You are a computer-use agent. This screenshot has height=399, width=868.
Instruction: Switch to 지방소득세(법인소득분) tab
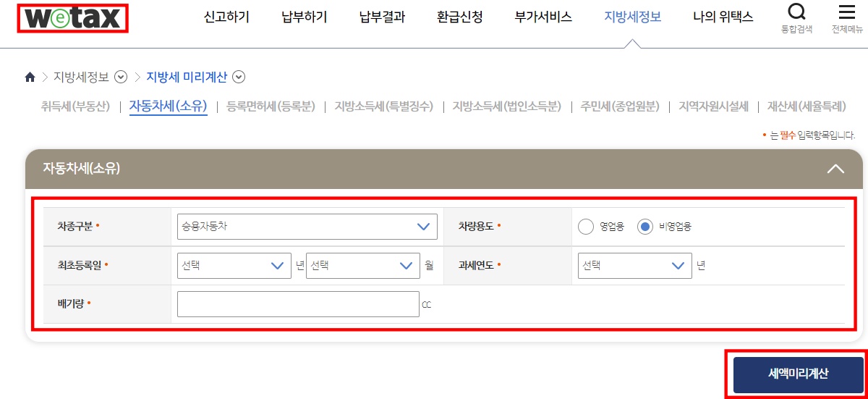(x=507, y=106)
